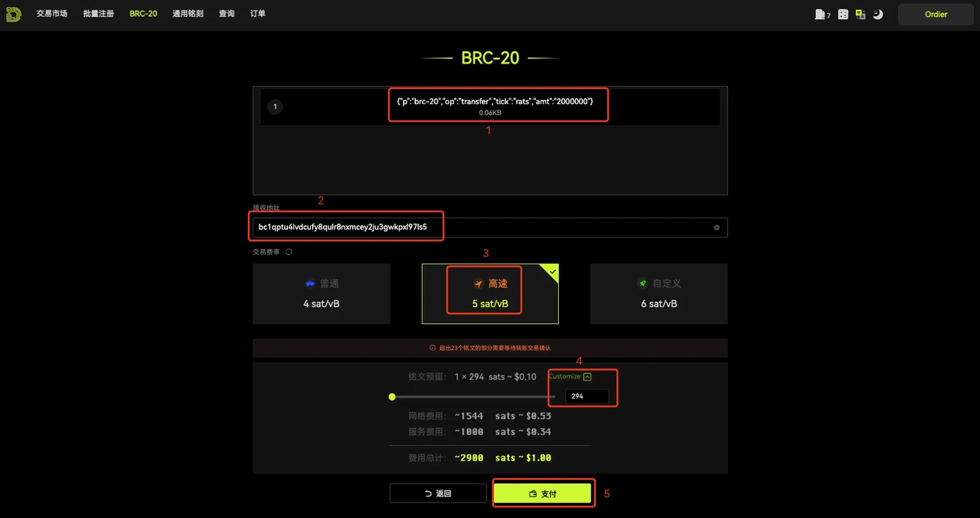Select the 自定义 6 sat/vB fee option
This screenshot has width=980, height=518.
click(x=658, y=293)
